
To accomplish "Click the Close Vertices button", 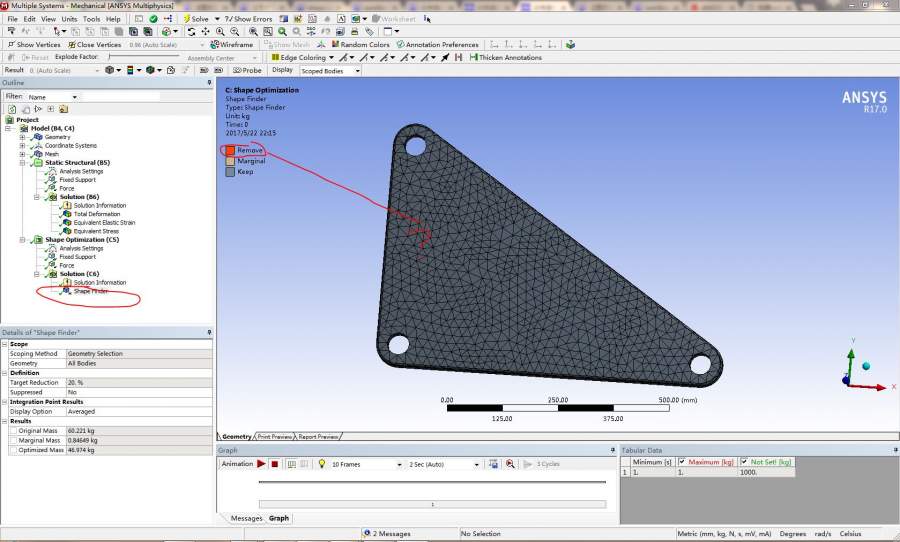I will click(x=95, y=45).
